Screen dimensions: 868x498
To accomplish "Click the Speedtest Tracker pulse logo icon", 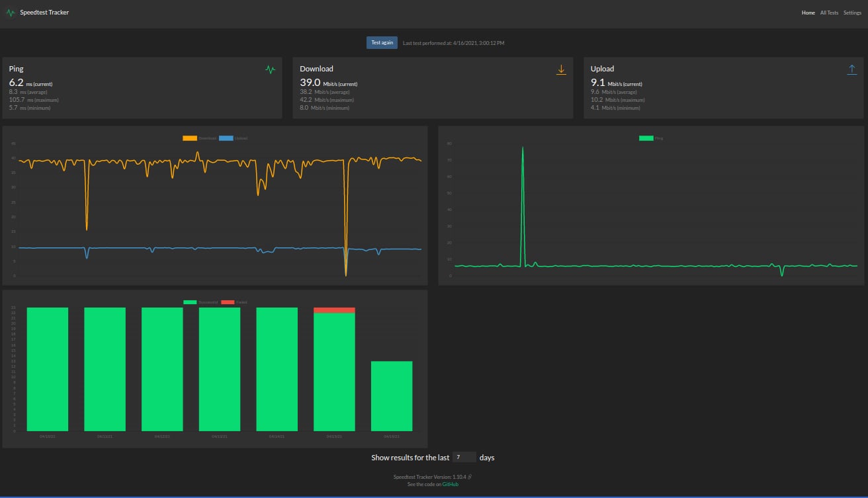I will click(11, 13).
